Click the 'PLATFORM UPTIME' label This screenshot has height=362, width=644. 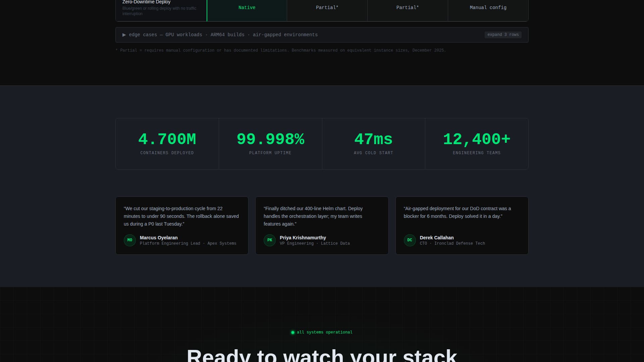pos(270,153)
